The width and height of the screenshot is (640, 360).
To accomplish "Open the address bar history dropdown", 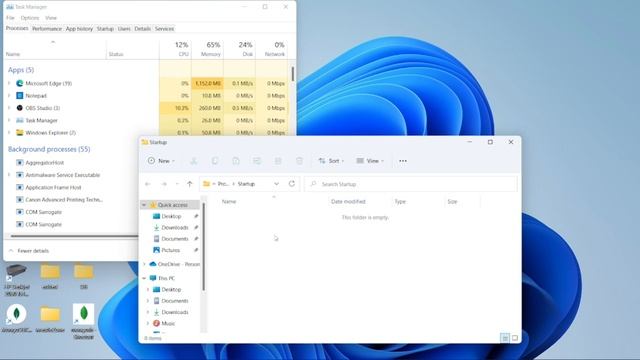I will 276,184.
